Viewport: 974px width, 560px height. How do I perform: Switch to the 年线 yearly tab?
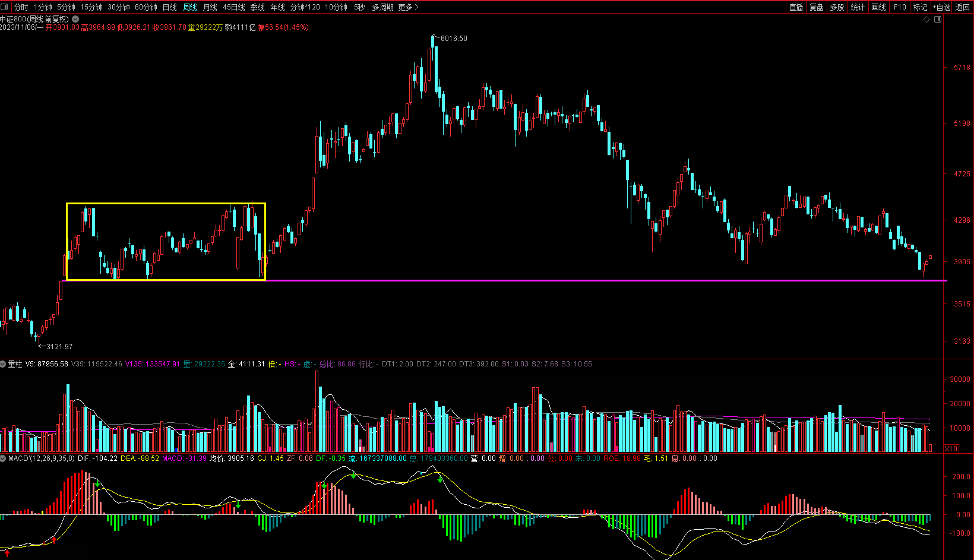coord(278,7)
